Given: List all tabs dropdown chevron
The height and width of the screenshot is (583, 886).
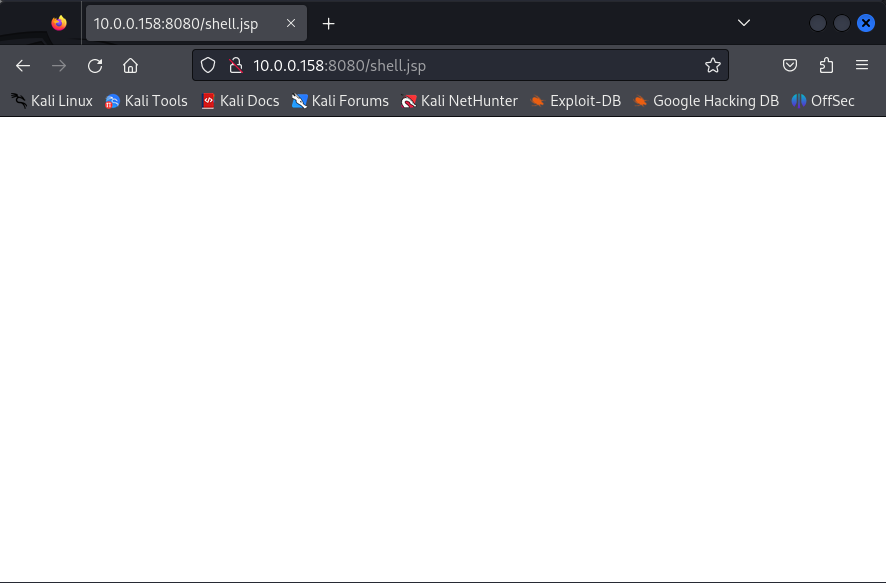Looking at the screenshot, I should [x=744, y=23].
